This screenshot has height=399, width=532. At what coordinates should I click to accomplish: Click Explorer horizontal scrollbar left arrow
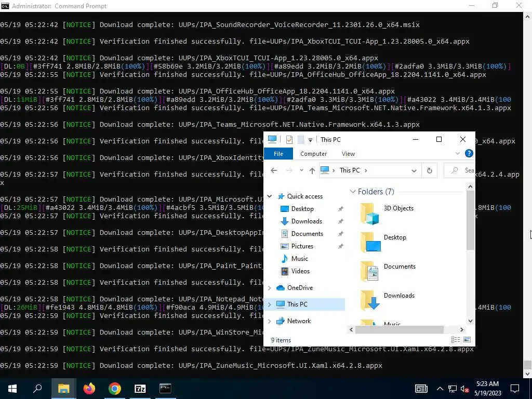pyautogui.click(x=351, y=329)
